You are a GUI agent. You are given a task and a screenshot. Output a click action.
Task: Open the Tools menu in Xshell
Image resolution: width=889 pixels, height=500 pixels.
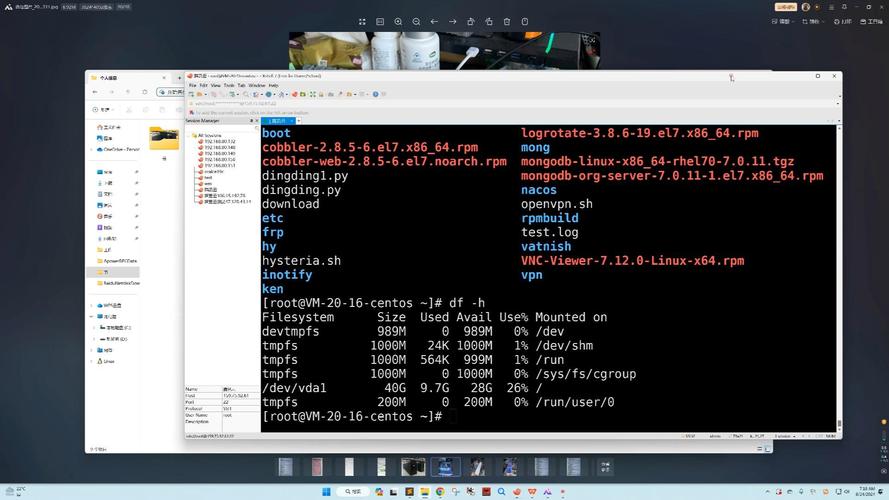tap(228, 86)
